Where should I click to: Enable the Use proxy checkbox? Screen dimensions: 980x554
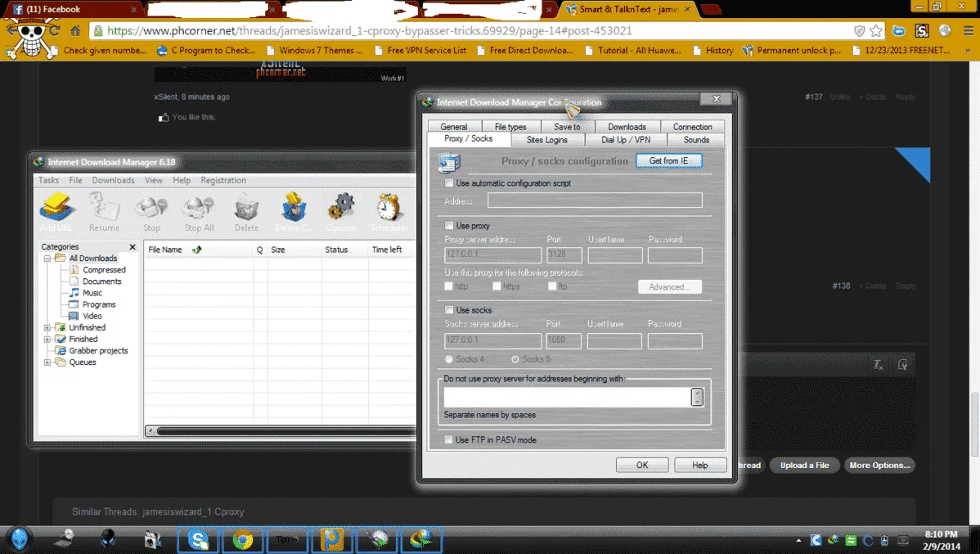449,225
